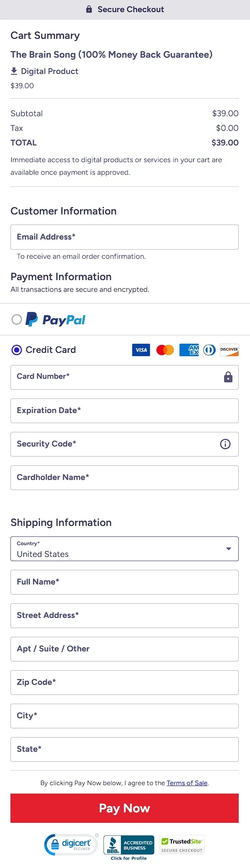
Task: Click the Discover card icon
Action: 229,350
